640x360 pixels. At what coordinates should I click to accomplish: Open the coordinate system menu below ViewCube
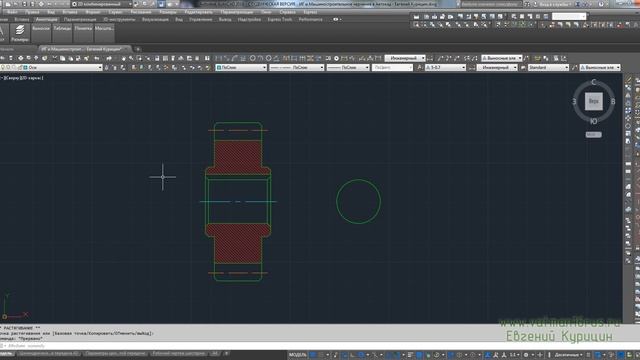click(x=593, y=134)
